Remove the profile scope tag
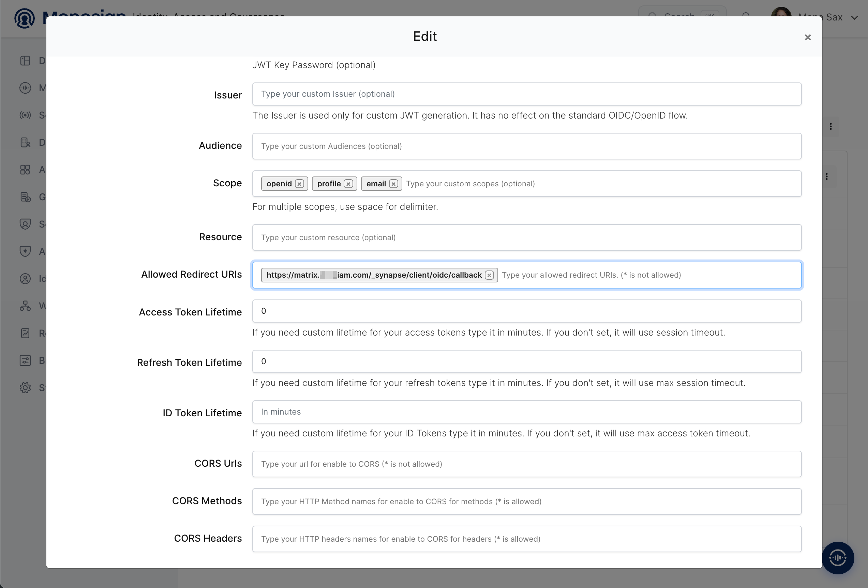868x588 pixels. click(348, 184)
